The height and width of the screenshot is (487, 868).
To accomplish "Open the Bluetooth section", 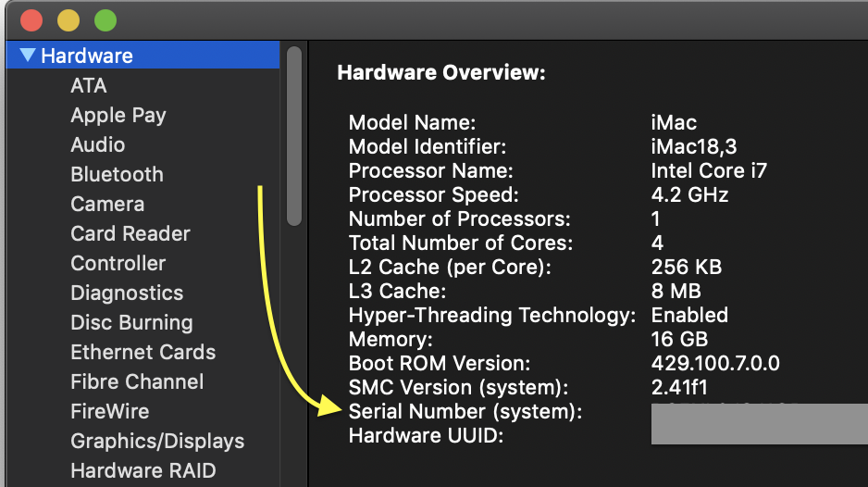I will [117, 174].
